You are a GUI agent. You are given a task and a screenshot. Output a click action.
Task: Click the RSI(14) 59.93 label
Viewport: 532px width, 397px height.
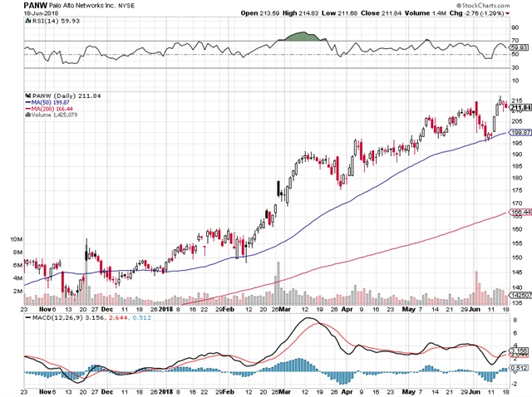[56, 21]
